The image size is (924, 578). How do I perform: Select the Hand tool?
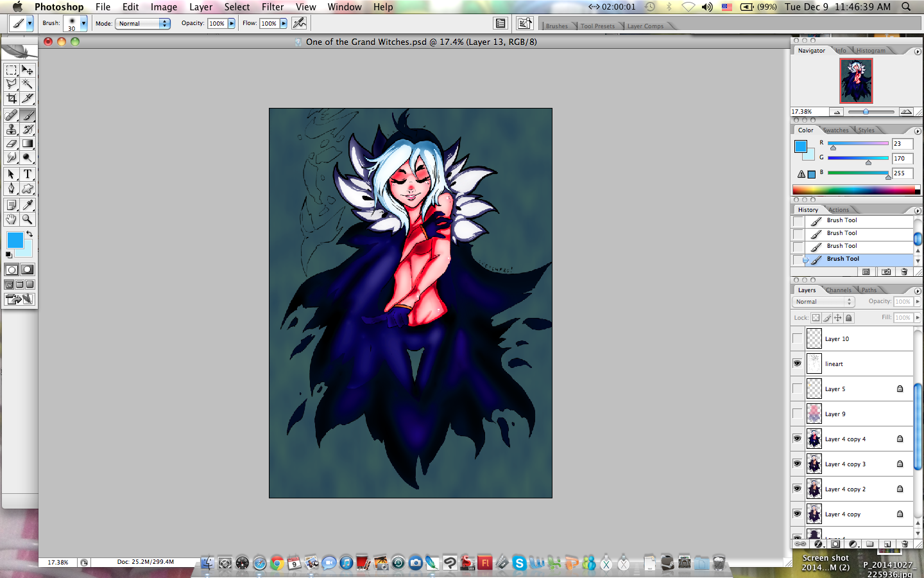[x=12, y=220]
